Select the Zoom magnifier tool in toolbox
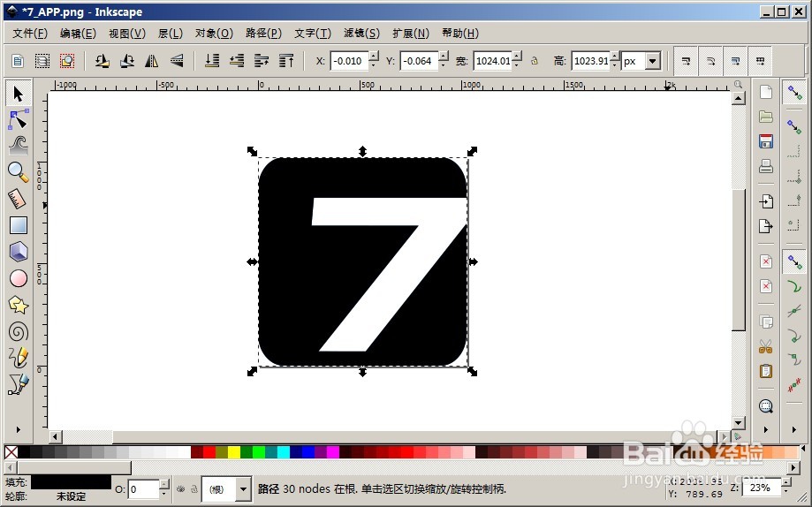This screenshot has width=812, height=507. (19, 172)
